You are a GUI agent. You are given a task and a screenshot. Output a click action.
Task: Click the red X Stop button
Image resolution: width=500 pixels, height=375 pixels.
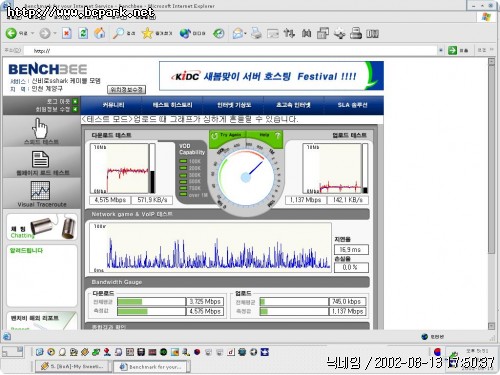tap(67, 33)
